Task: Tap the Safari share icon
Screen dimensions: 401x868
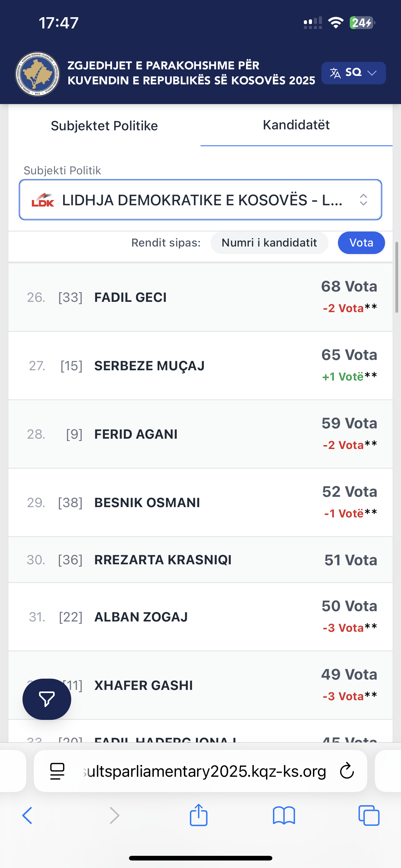Action: (x=199, y=816)
